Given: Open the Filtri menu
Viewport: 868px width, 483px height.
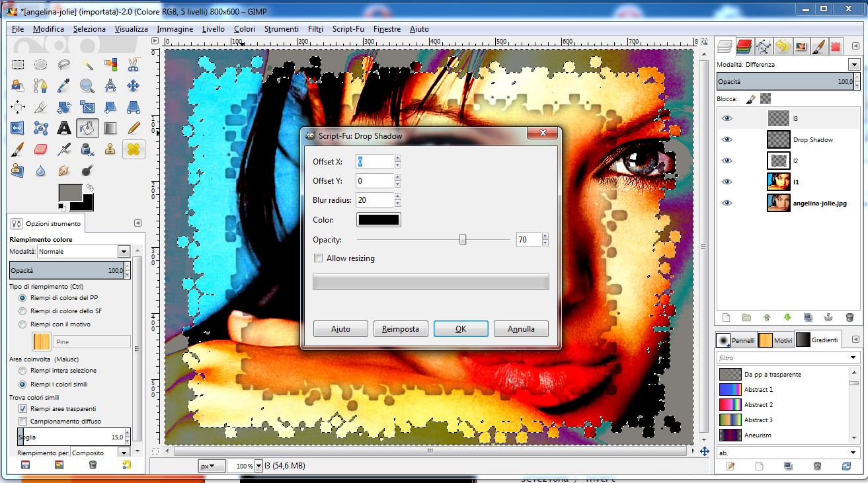Looking at the screenshot, I should 315,29.
